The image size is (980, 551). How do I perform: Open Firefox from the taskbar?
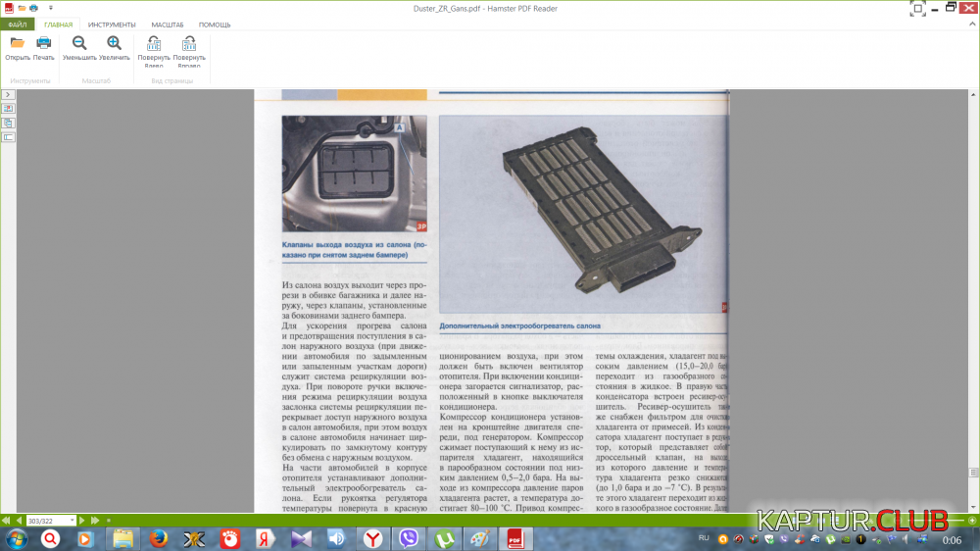pyautogui.click(x=159, y=538)
